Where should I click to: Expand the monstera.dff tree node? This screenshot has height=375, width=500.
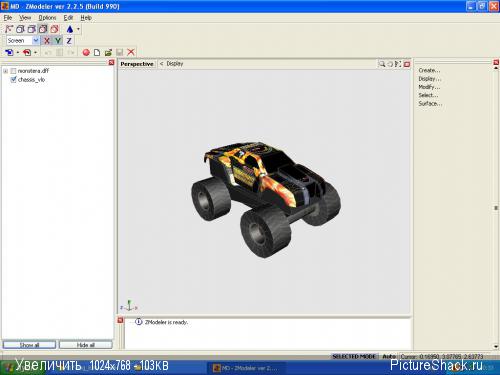coord(6,71)
